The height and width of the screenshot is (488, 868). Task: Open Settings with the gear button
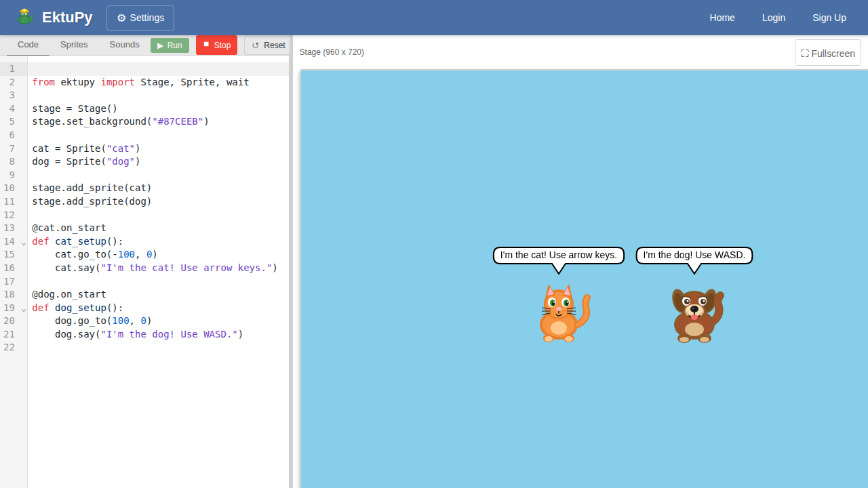pyautogui.click(x=140, y=18)
